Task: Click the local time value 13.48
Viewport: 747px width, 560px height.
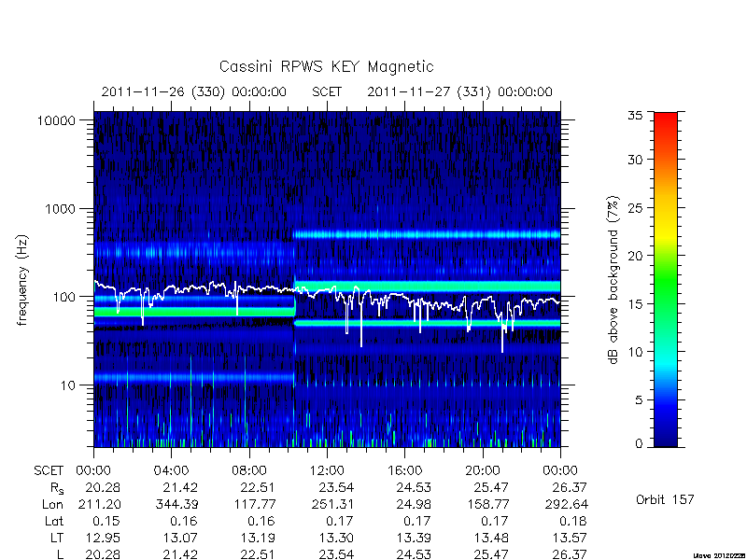Action: pyautogui.click(x=491, y=539)
